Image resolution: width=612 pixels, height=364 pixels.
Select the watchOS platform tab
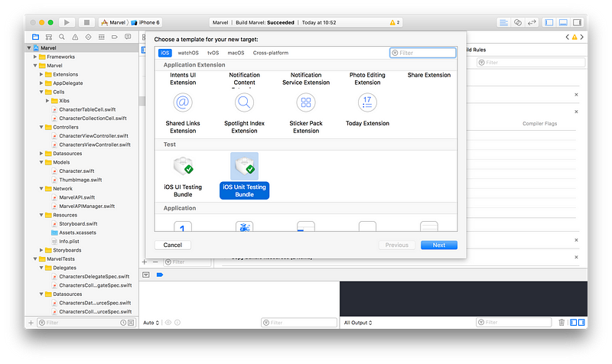(x=188, y=53)
